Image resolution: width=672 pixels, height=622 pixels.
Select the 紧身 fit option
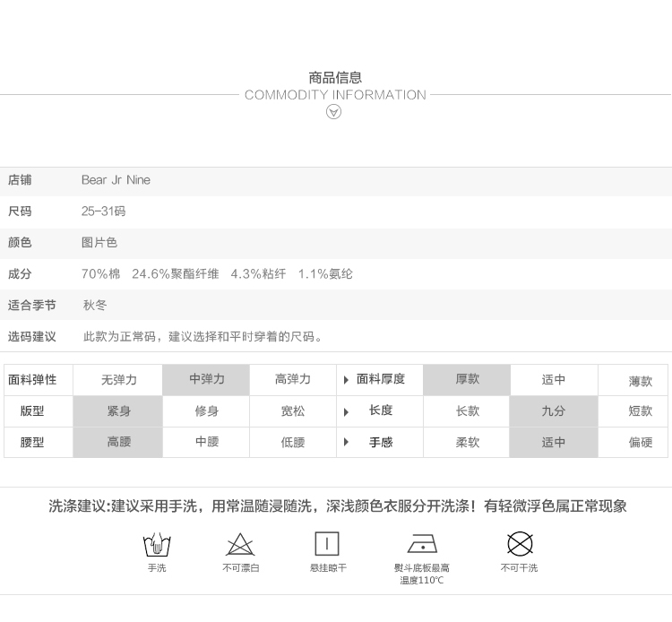118,411
